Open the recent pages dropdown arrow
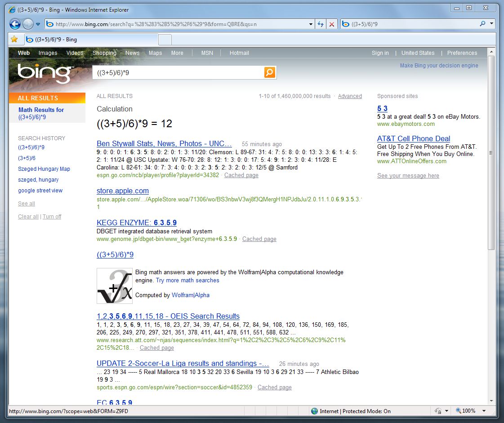The height and width of the screenshot is (423, 504). click(38, 24)
